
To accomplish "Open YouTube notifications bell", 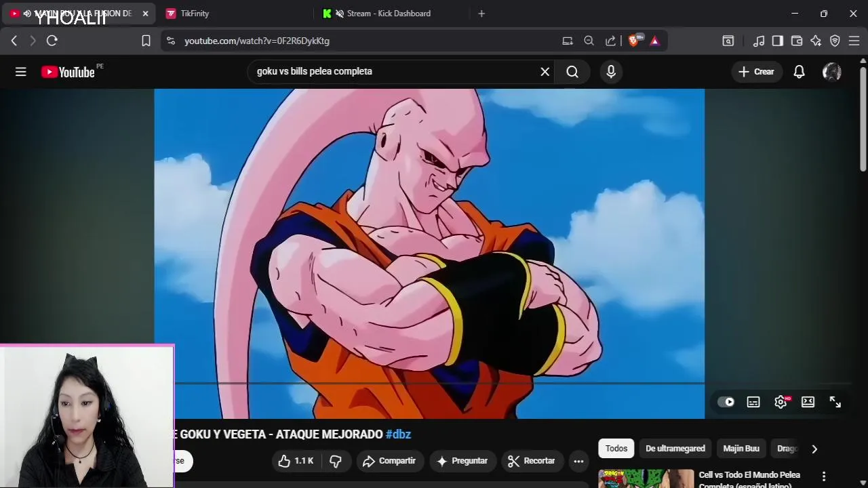I will tap(799, 72).
